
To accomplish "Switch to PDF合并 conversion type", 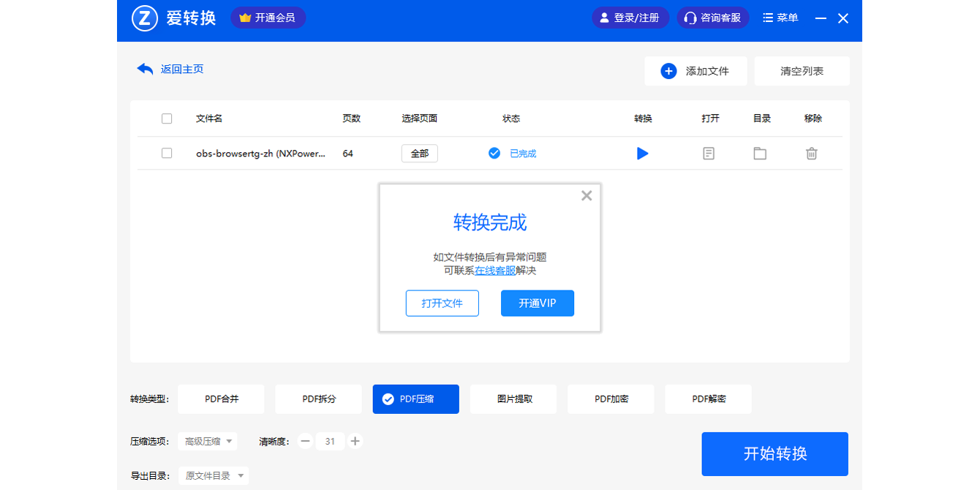I will click(x=221, y=399).
